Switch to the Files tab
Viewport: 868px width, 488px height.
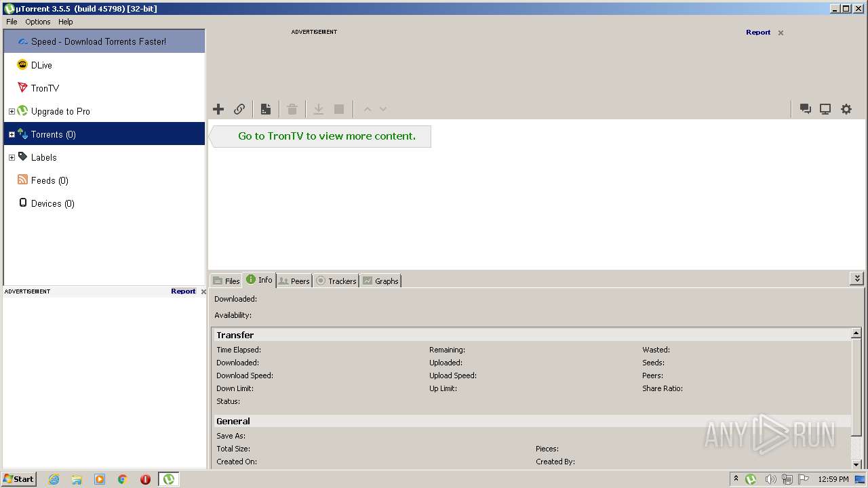(x=226, y=281)
